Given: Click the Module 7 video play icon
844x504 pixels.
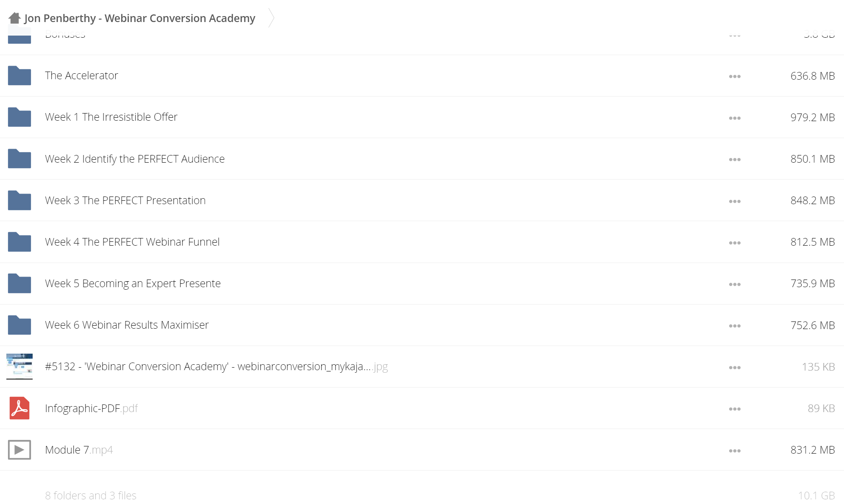Looking at the screenshot, I should [19, 450].
